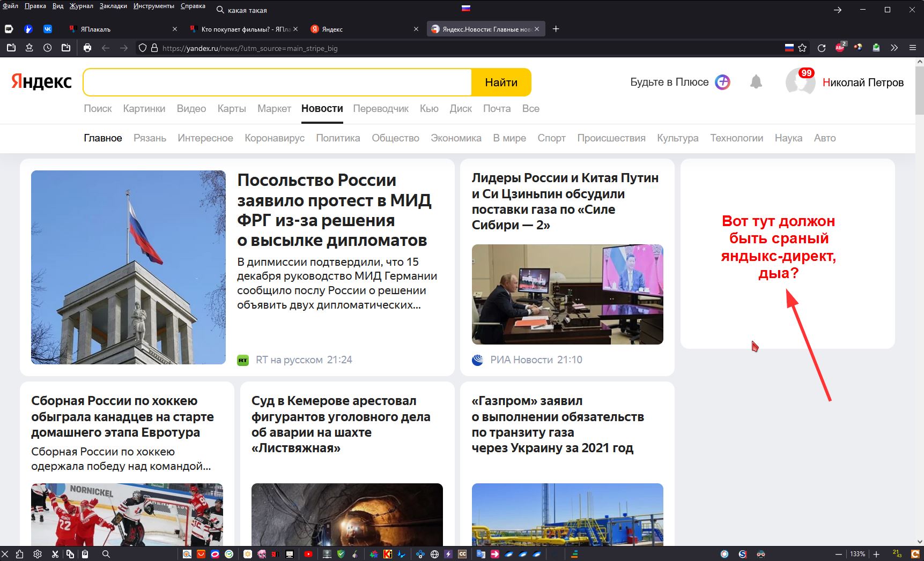Click the settings gear in bottom bar
Image resolution: width=924 pixels, height=561 pixels.
(37, 554)
